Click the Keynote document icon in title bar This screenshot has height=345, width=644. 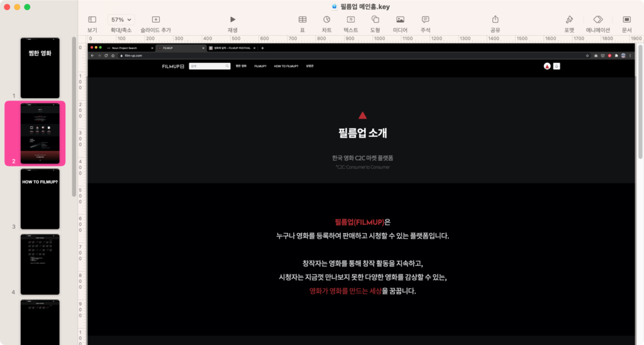pos(335,6)
